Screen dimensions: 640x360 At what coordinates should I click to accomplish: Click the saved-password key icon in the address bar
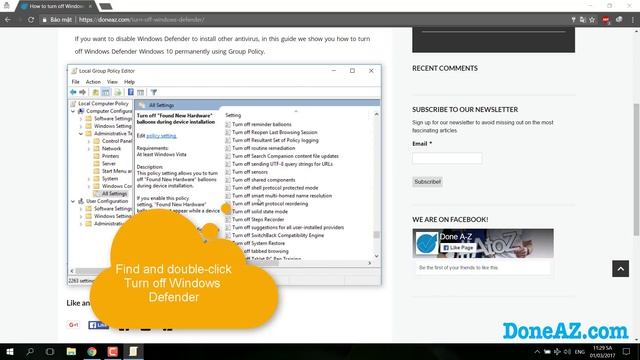[x=573, y=20]
